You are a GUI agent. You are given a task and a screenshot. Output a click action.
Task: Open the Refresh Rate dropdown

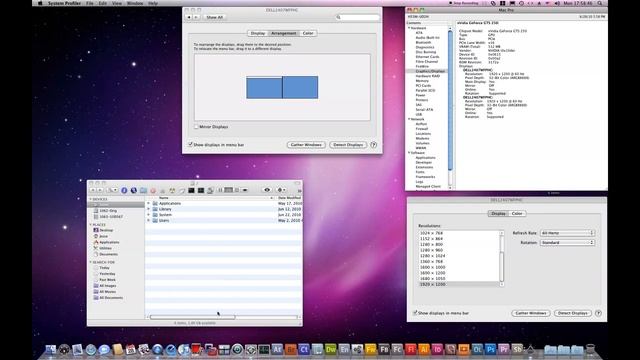(567, 233)
